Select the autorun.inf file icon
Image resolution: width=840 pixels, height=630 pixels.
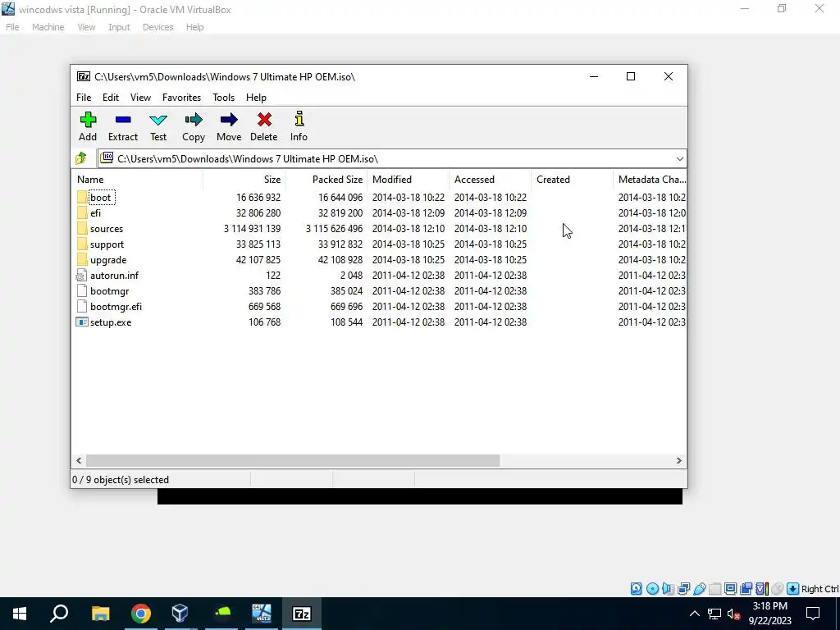coord(81,276)
